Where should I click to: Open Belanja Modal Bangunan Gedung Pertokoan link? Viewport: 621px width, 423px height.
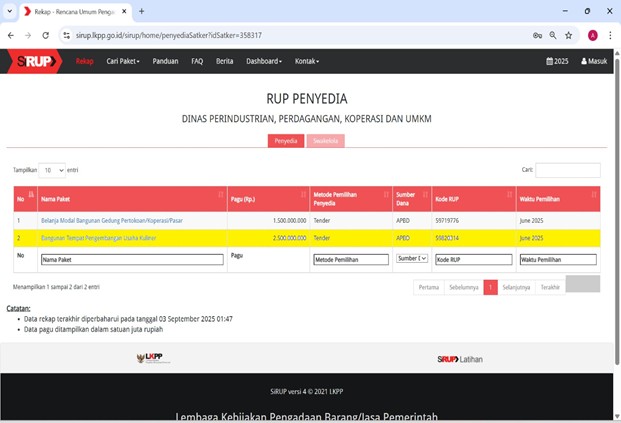pyautogui.click(x=111, y=220)
